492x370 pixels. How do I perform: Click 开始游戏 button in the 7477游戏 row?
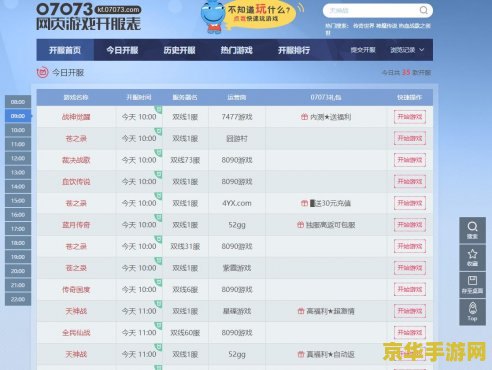point(410,117)
